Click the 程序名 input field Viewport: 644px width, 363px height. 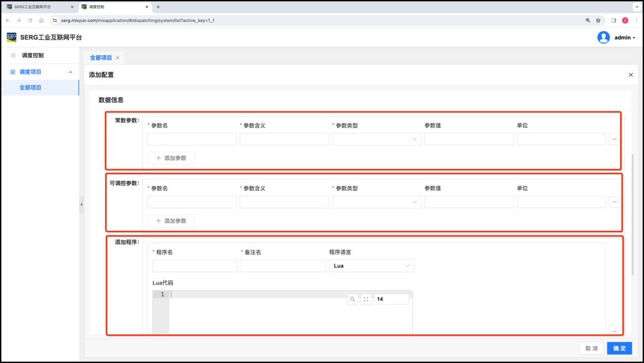tap(195, 266)
